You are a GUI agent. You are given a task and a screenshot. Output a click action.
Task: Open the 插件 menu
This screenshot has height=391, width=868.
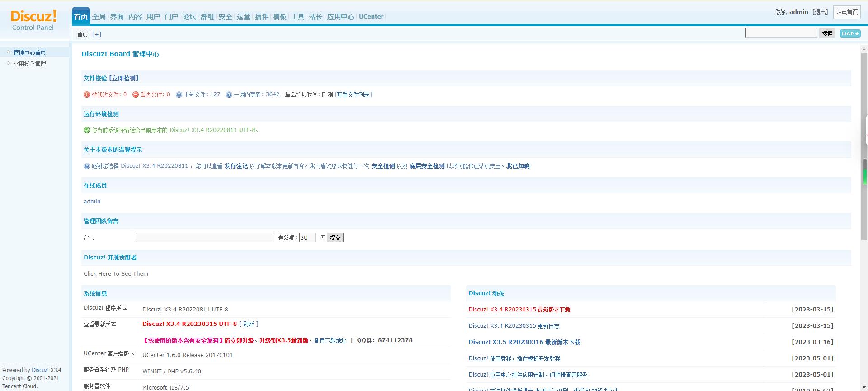[x=262, y=17]
